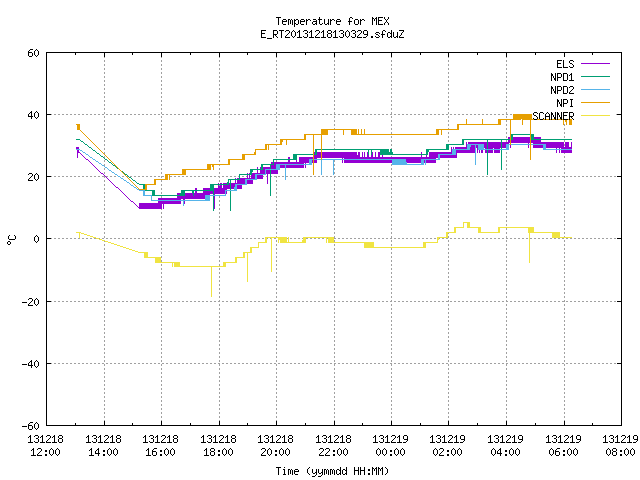
Task: Click the y-axis label -20
Action: (31, 302)
